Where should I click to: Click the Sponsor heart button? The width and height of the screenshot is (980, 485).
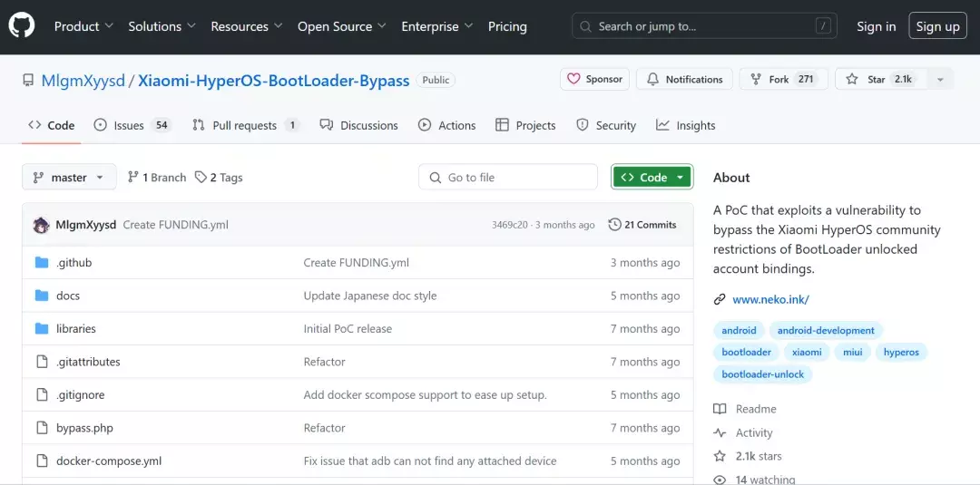click(594, 80)
